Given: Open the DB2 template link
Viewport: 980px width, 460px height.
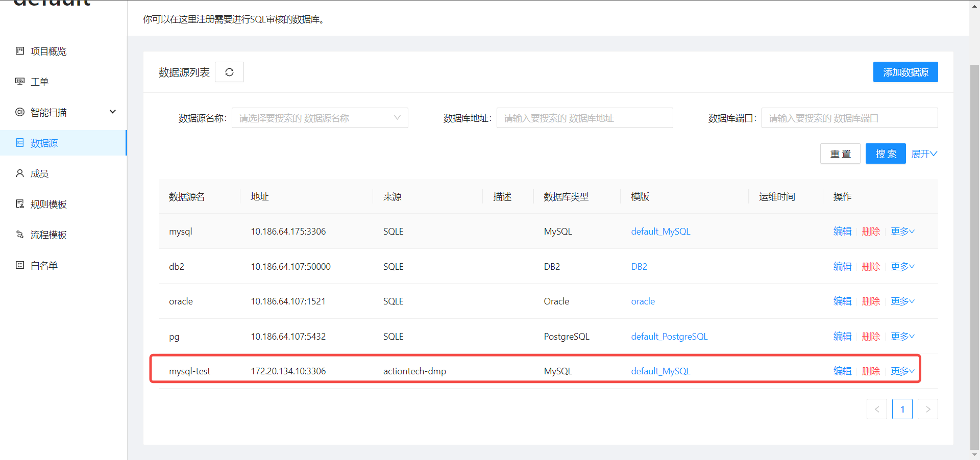Looking at the screenshot, I should click(639, 266).
